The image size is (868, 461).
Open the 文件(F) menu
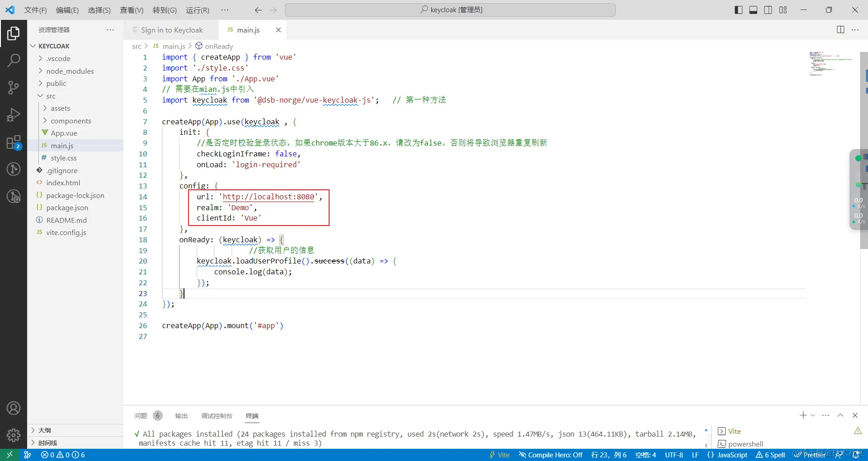(35, 10)
